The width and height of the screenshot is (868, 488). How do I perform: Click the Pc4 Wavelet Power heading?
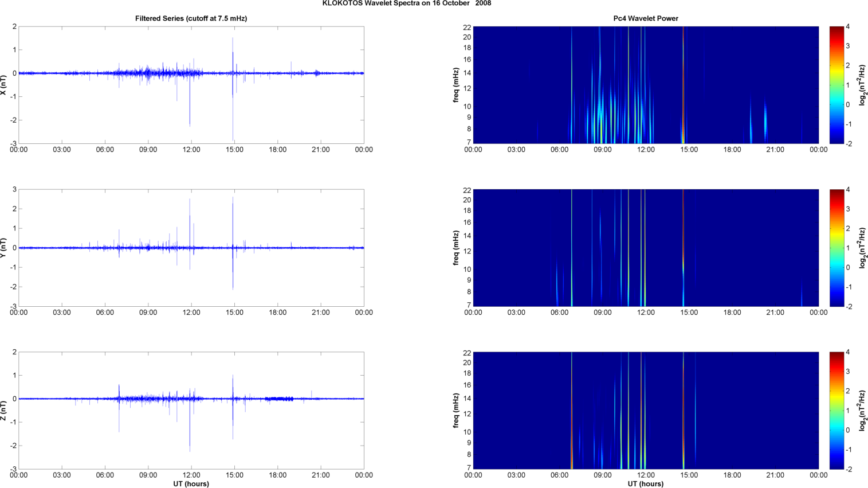[x=645, y=18]
